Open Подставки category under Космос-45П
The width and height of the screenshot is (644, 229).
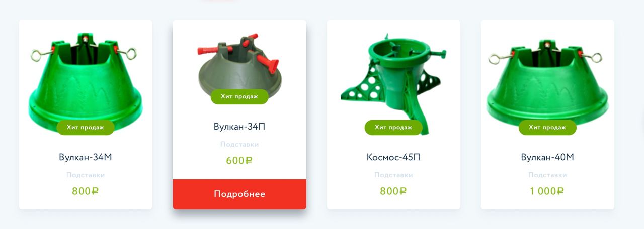[x=393, y=175]
